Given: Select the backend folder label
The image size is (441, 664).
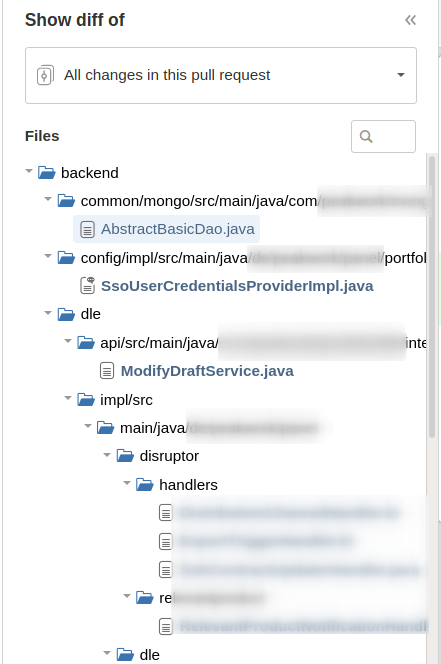Looking at the screenshot, I should point(90,173).
